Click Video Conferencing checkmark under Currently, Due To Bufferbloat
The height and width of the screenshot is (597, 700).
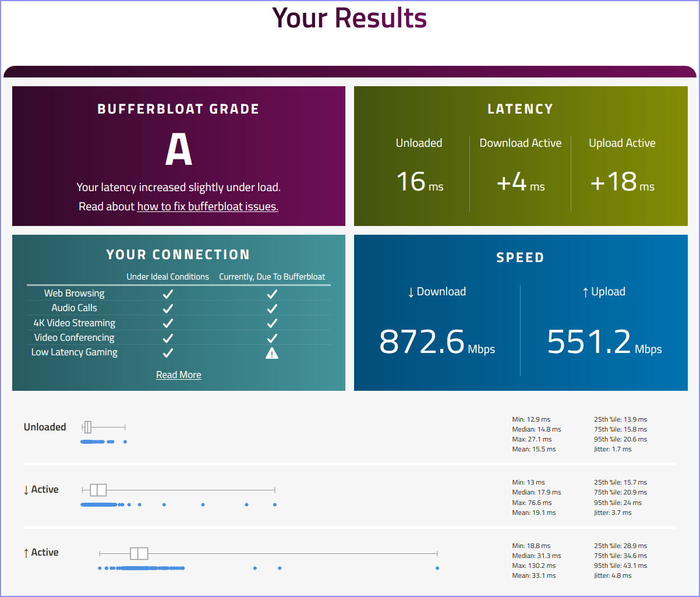point(271,338)
